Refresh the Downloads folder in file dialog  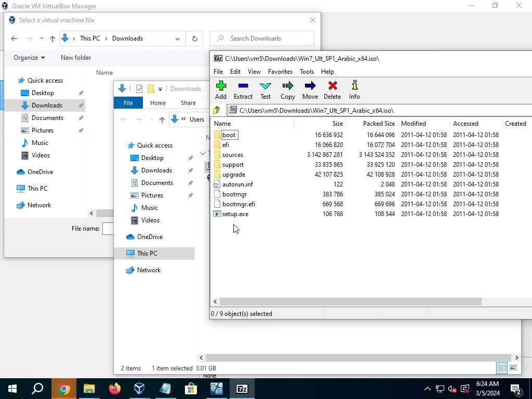195,38
